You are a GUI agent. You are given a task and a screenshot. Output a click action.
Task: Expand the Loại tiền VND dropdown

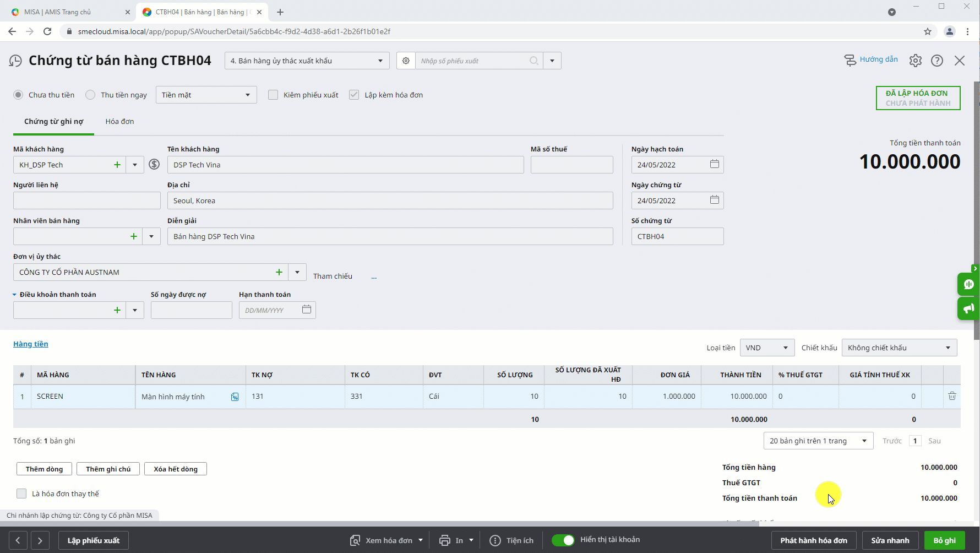click(x=767, y=348)
